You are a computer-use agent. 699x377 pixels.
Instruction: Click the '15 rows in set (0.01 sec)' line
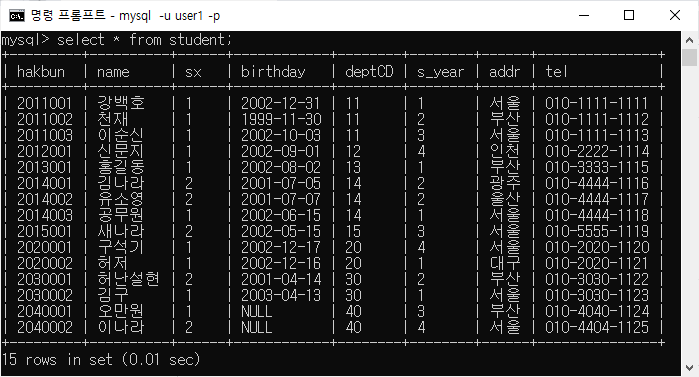pyautogui.click(x=101, y=359)
